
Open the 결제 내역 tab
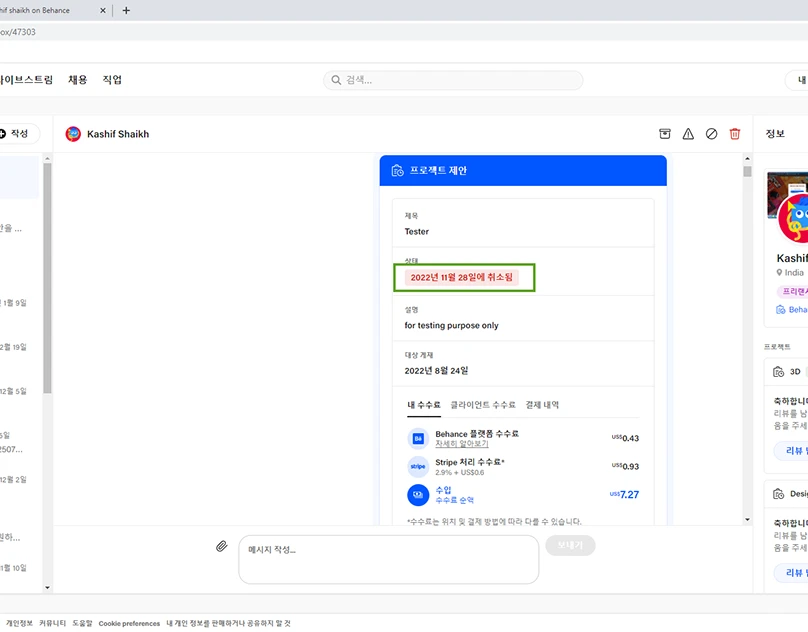pyautogui.click(x=542, y=405)
